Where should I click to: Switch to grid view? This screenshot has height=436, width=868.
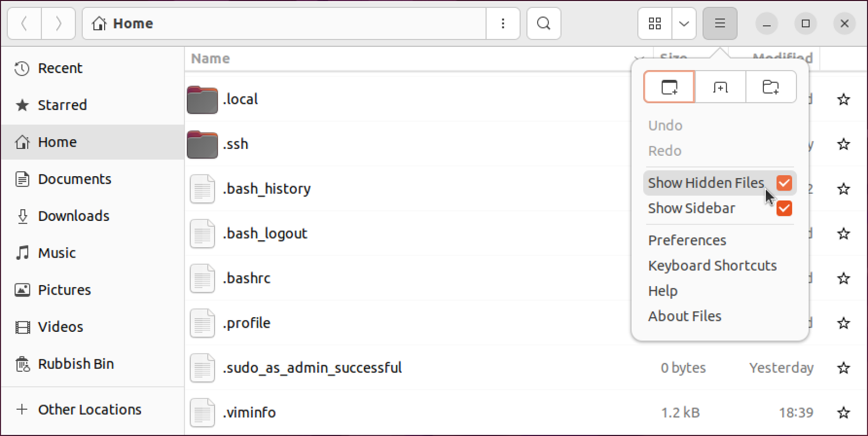tap(654, 23)
